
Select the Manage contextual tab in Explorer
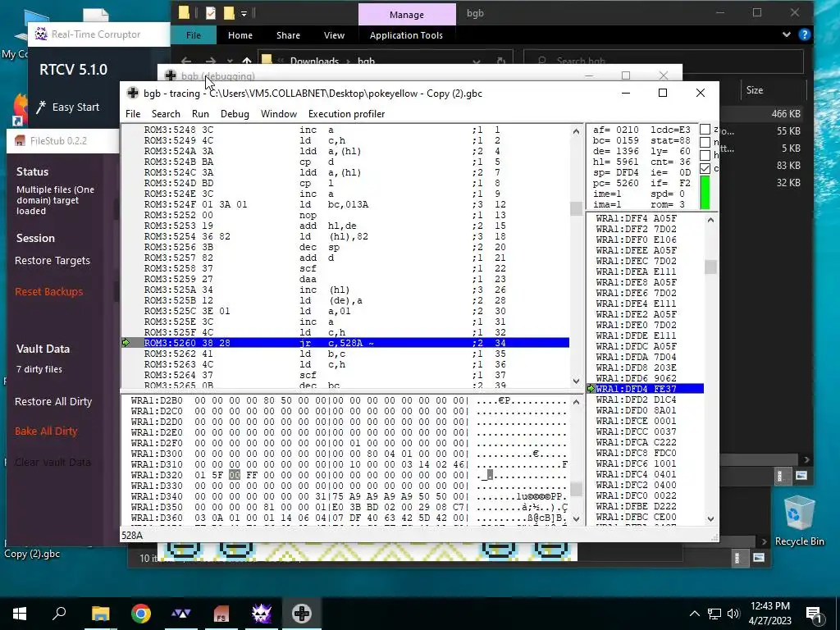[x=407, y=15]
